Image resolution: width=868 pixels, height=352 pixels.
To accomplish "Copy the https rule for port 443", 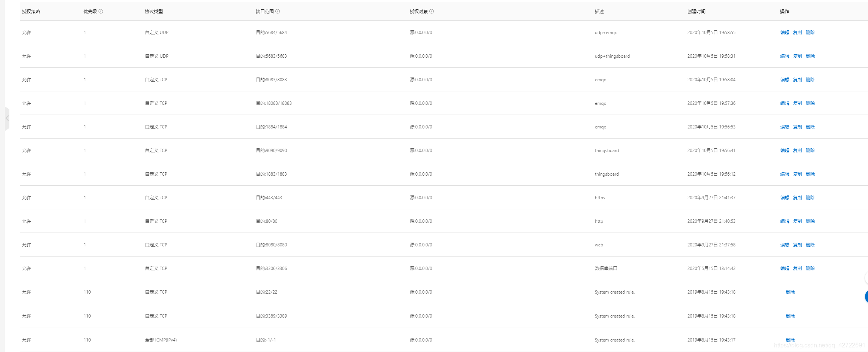I will tap(797, 198).
